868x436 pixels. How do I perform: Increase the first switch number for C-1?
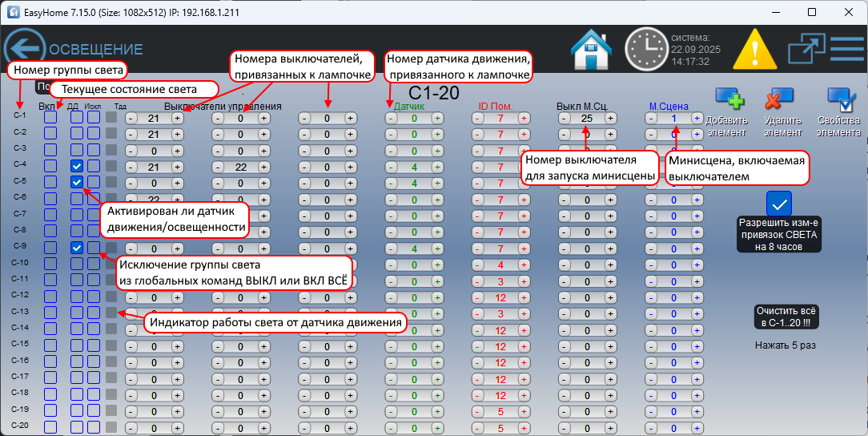177,118
